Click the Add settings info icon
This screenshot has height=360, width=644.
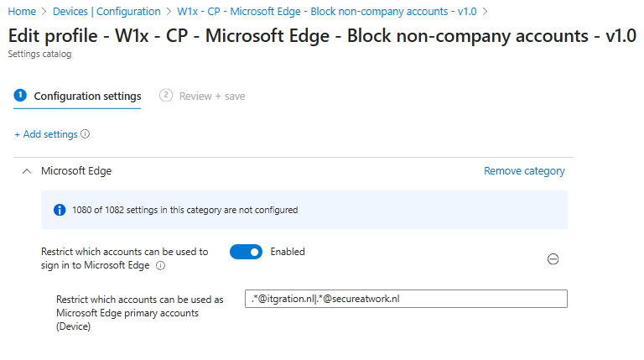[86, 134]
